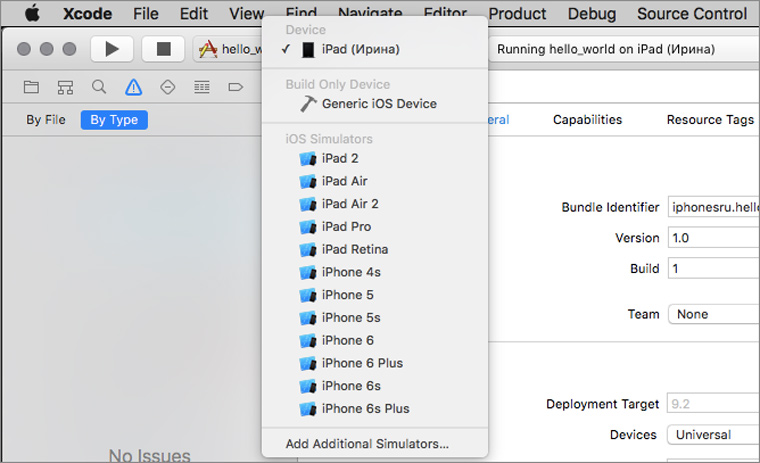The width and height of the screenshot is (760, 463).
Task: Open the Edit menu
Action: [x=194, y=14]
